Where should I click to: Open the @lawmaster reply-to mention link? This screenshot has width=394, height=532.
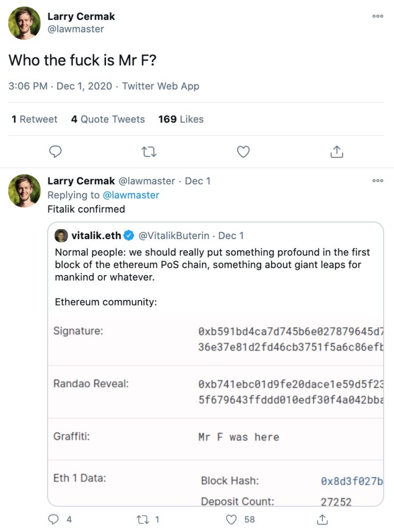(131, 195)
